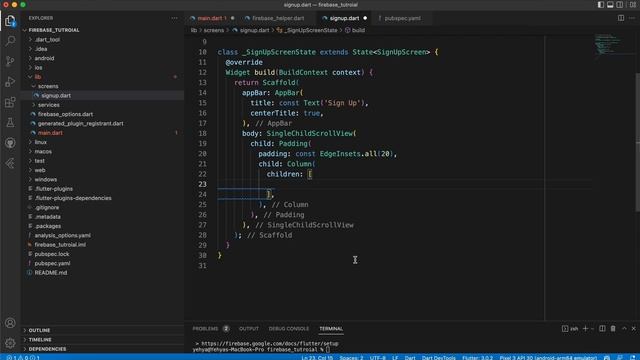
Task: Maximize the panel with caret icon
Action: [624, 329]
